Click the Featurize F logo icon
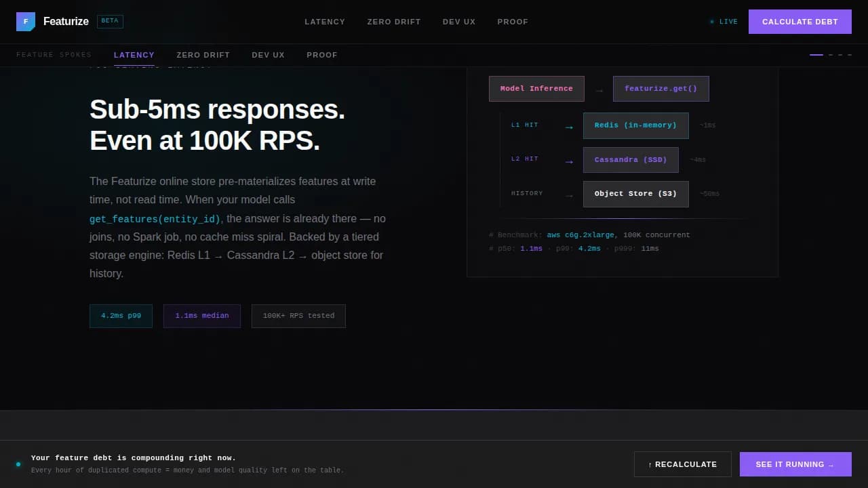 [x=26, y=22]
